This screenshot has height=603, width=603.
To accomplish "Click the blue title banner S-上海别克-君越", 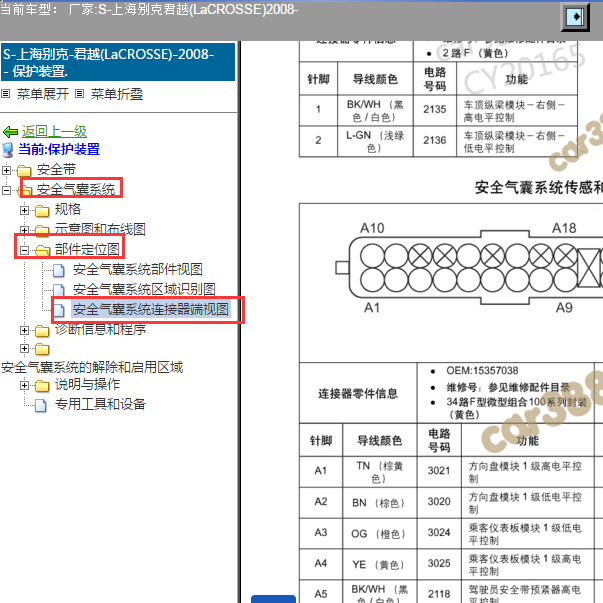I will [x=118, y=62].
